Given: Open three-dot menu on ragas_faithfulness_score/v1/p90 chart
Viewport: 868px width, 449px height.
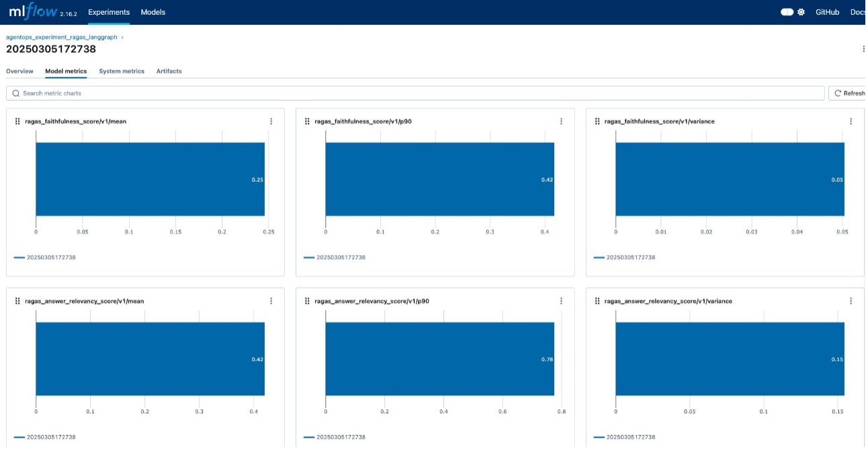Looking at the screenshot, I should 561,121.
